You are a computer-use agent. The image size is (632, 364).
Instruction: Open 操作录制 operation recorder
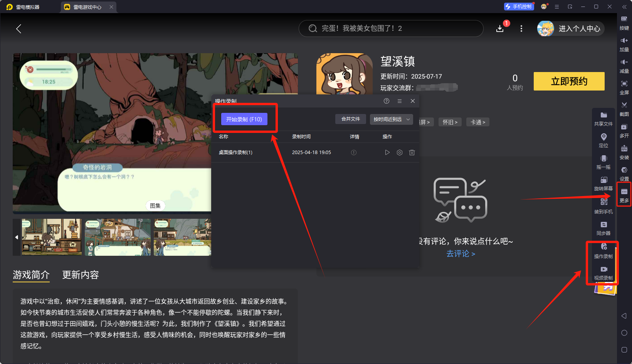[603, 251]
